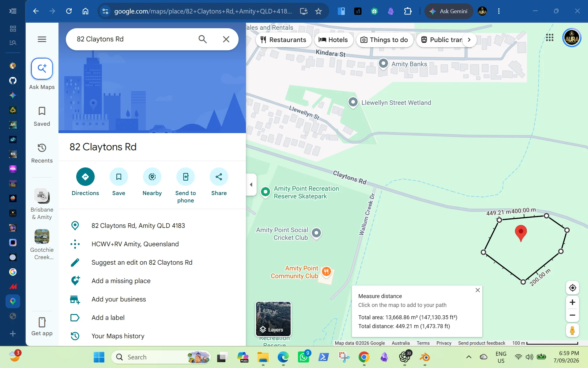Toggle the 100 m map scale bar

[x=545, y=343]
